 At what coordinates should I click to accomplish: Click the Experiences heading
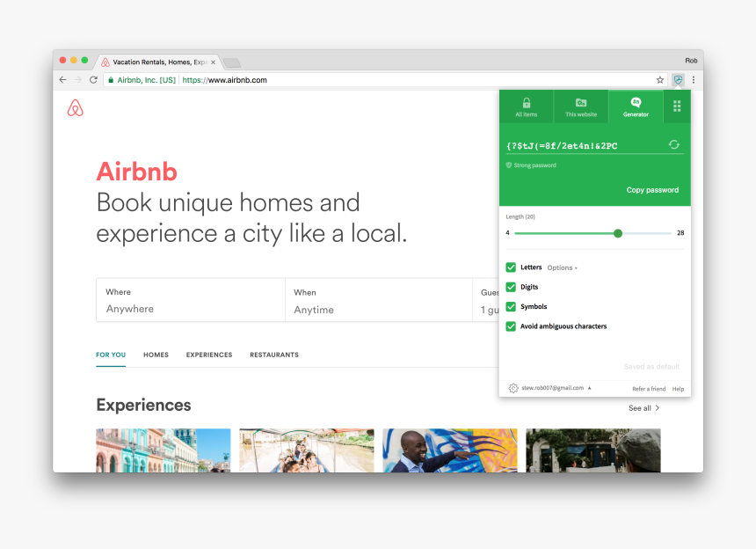point(143,406)
